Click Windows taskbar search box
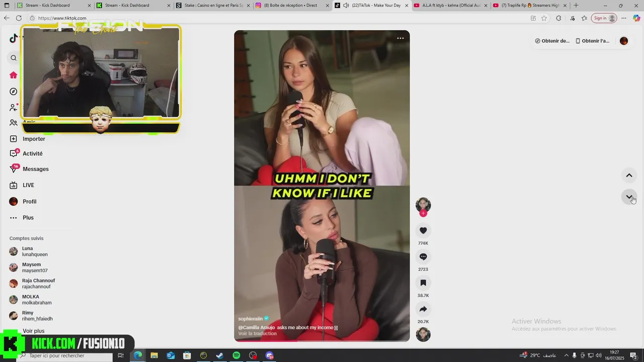The width and height of the screenshot is (644, 362). point(65,355)
